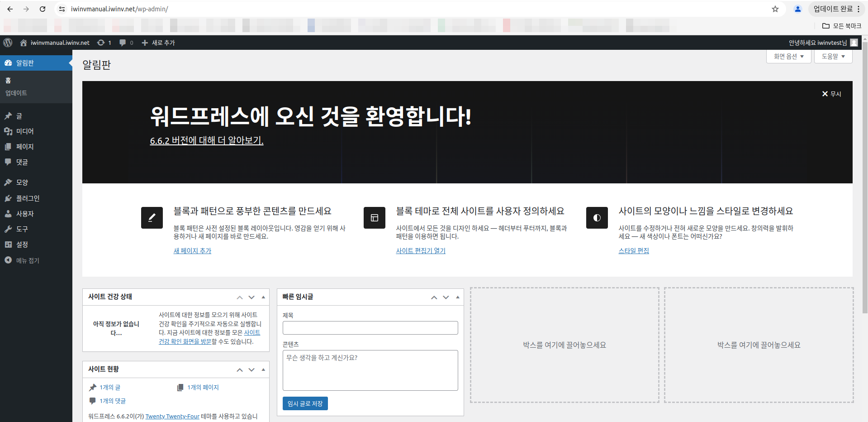Screen dimensions: 868x422
Task: Open 사용자 menu item
Action: 36,214
